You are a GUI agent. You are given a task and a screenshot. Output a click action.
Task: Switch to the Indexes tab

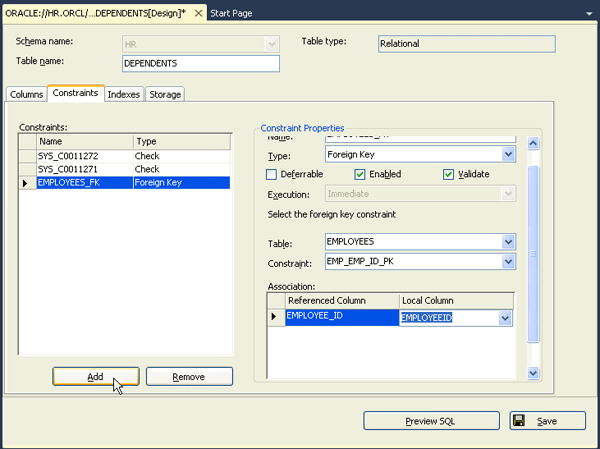click(123, 94)
